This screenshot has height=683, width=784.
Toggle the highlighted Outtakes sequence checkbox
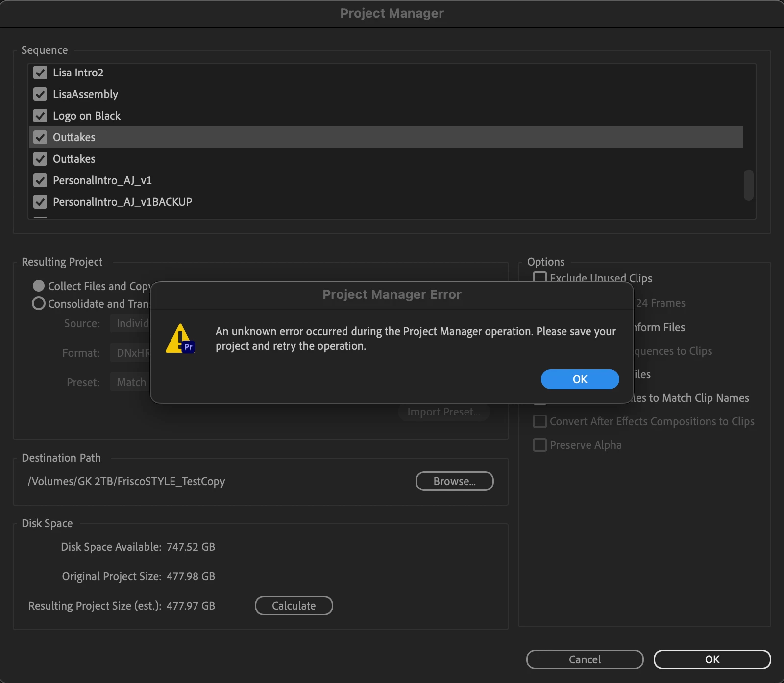40,137
